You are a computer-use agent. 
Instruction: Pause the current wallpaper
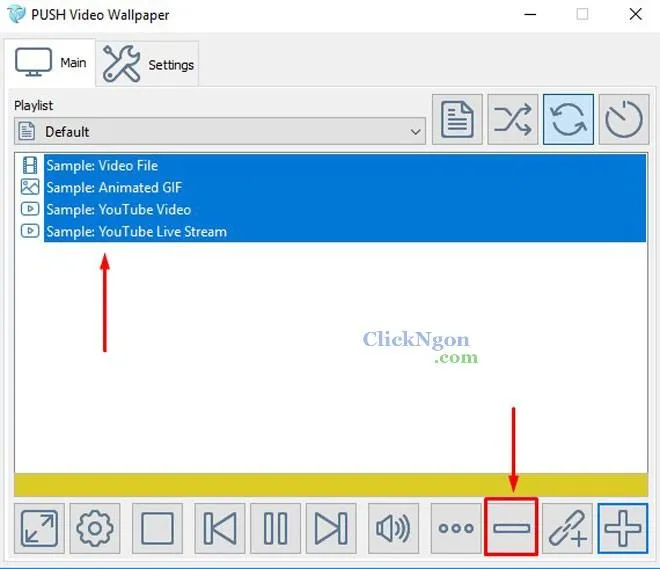click(x=275, y=528)
